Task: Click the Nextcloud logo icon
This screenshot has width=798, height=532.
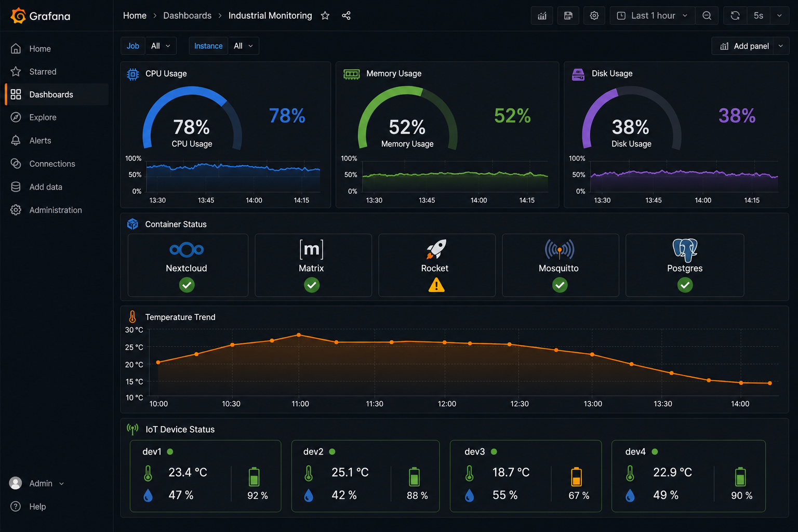Action: click(x=187, y=249)
